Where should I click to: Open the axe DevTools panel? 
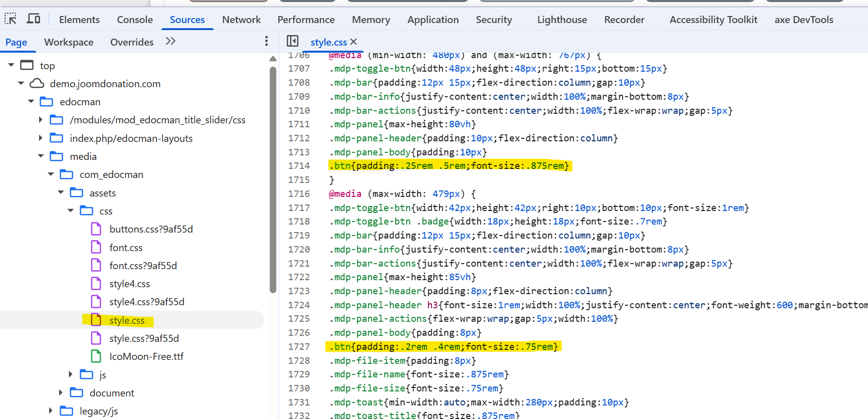click(x=804, y=20)
